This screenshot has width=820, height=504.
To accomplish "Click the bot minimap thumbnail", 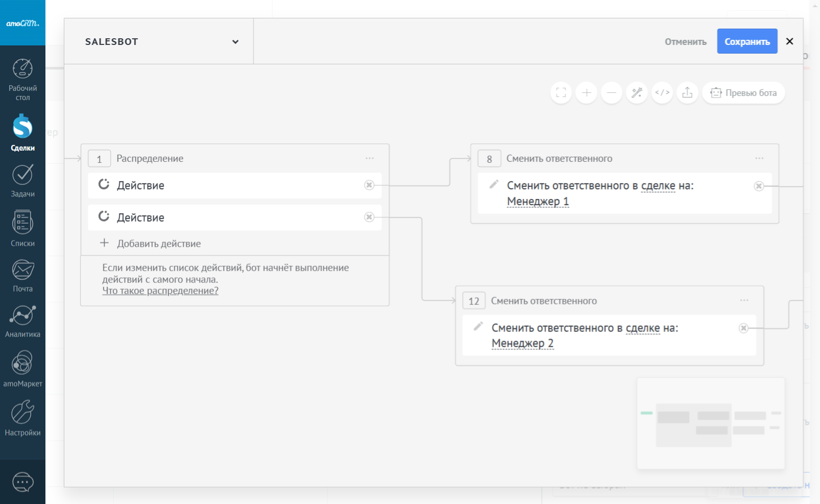I will (x=710, y=423).
